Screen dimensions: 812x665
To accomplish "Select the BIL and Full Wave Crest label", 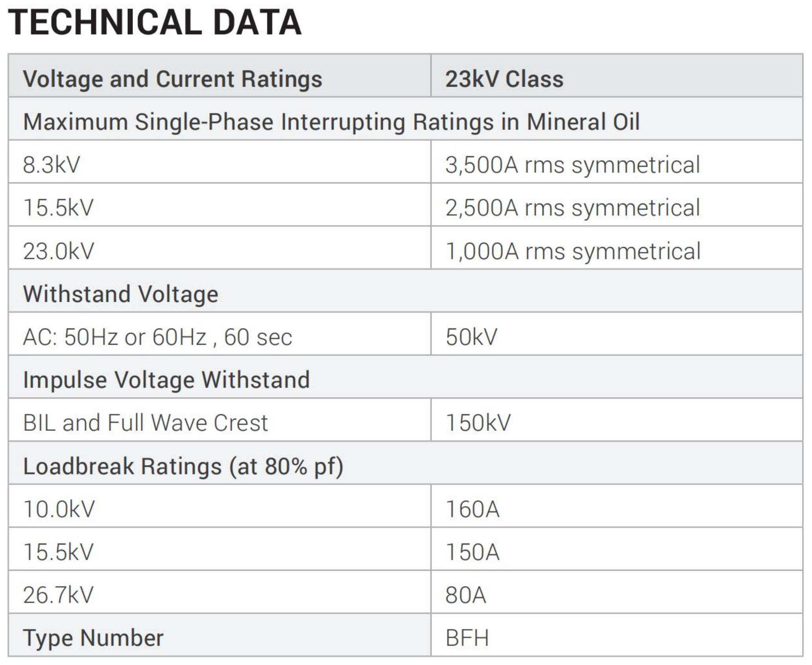I will point(145,423).
